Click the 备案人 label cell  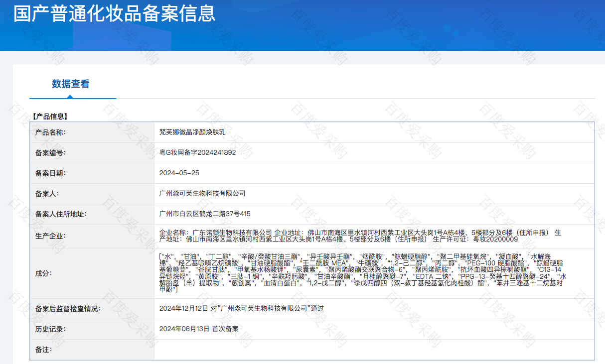pos(92,194)
